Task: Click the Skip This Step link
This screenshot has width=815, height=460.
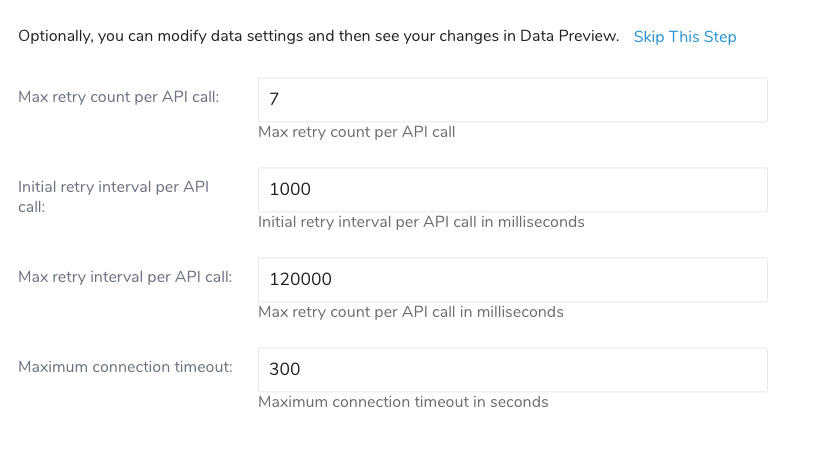Action: point(685,37)
